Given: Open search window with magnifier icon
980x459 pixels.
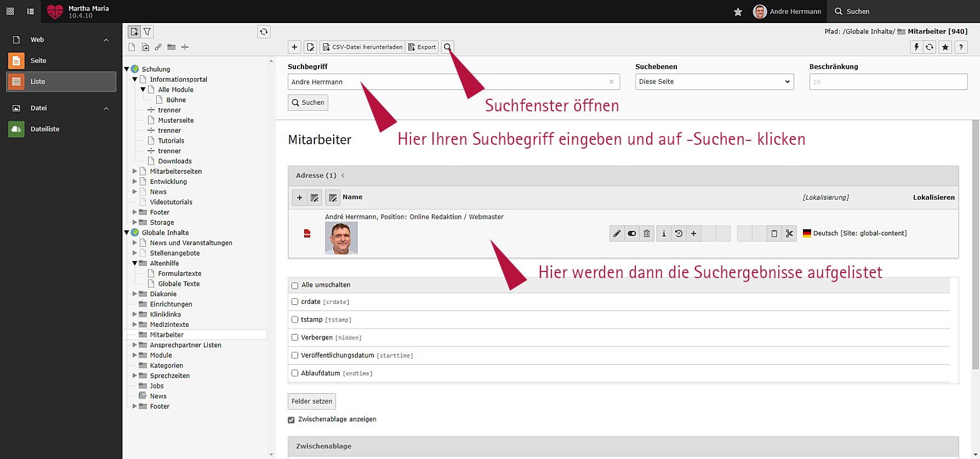Looking at the screenshot, I should click(448, 47).
